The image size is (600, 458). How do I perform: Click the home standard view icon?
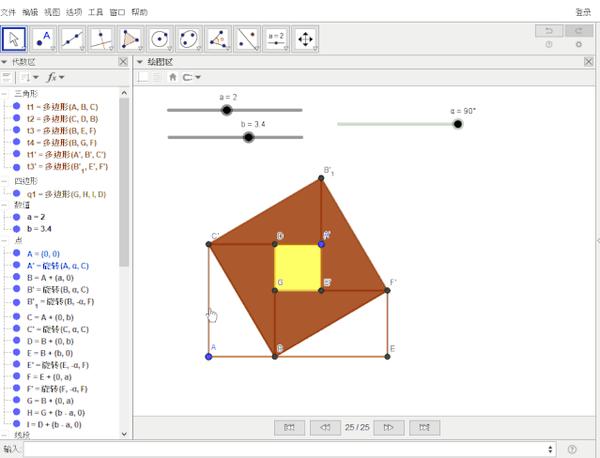173,77
